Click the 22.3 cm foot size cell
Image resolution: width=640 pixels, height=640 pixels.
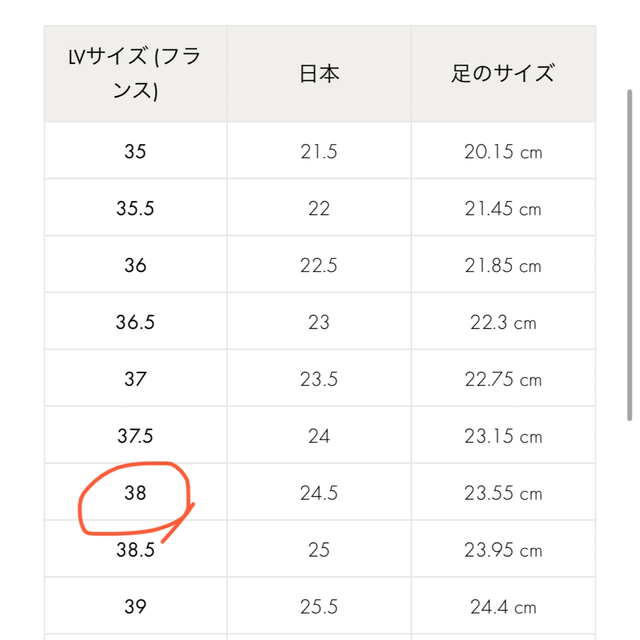click(x=503, y=322)
